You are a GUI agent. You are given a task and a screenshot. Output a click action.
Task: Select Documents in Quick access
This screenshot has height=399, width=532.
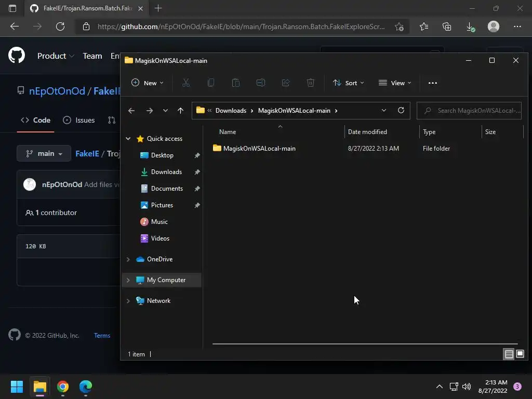[167, 188]
